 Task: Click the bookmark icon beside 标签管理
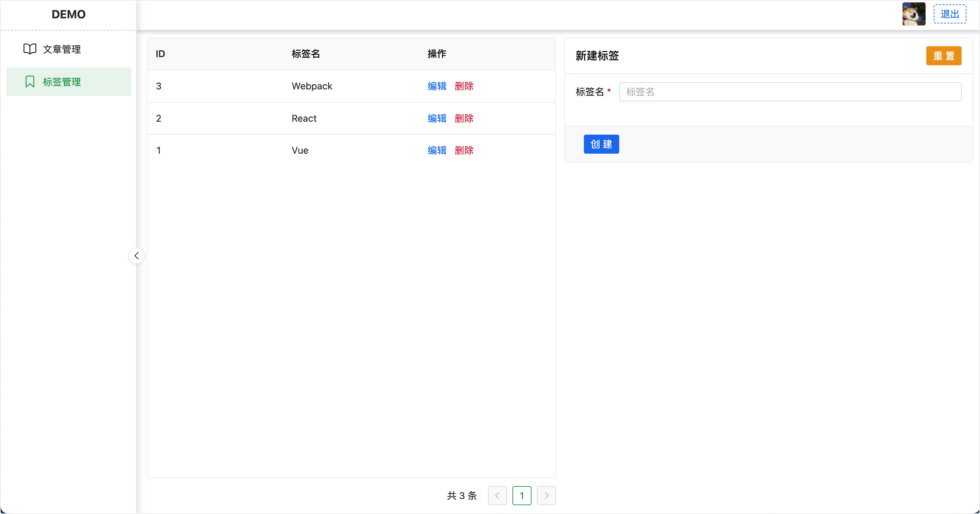tap(30, 82)
